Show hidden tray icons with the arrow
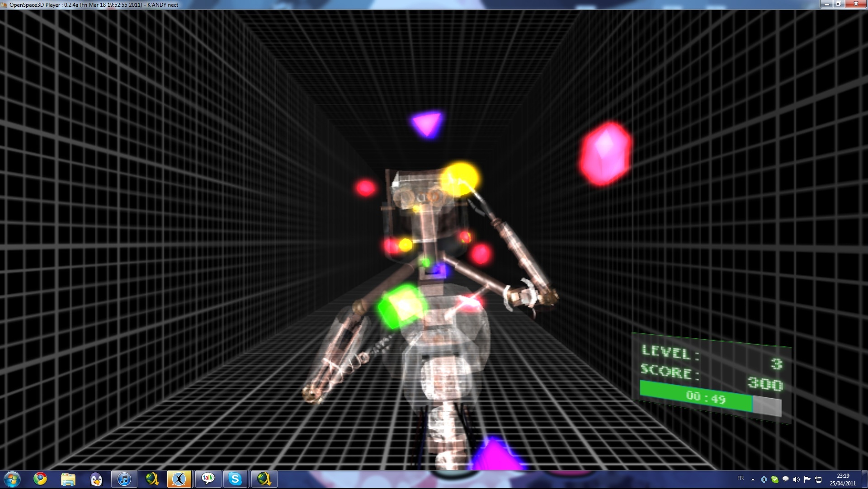The image size is (868, 489). (753, 480)
